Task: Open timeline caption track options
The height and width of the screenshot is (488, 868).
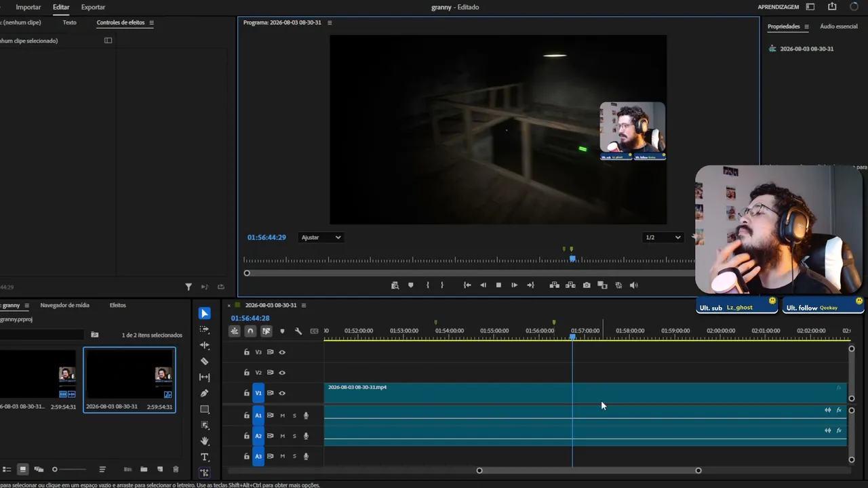Action: click(314, 331)
